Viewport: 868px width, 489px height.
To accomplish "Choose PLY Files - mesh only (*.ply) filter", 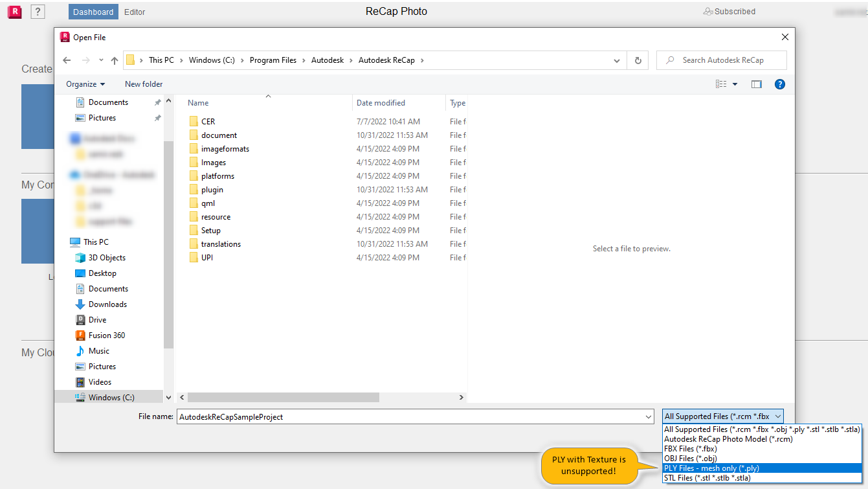I will 762,468.
